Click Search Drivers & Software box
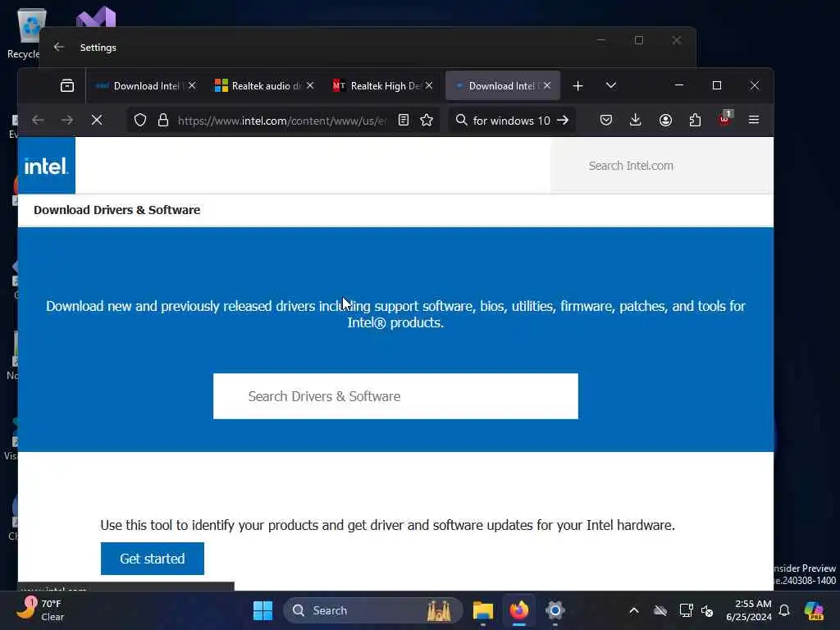The image size is (840, 630). point(395,396)
